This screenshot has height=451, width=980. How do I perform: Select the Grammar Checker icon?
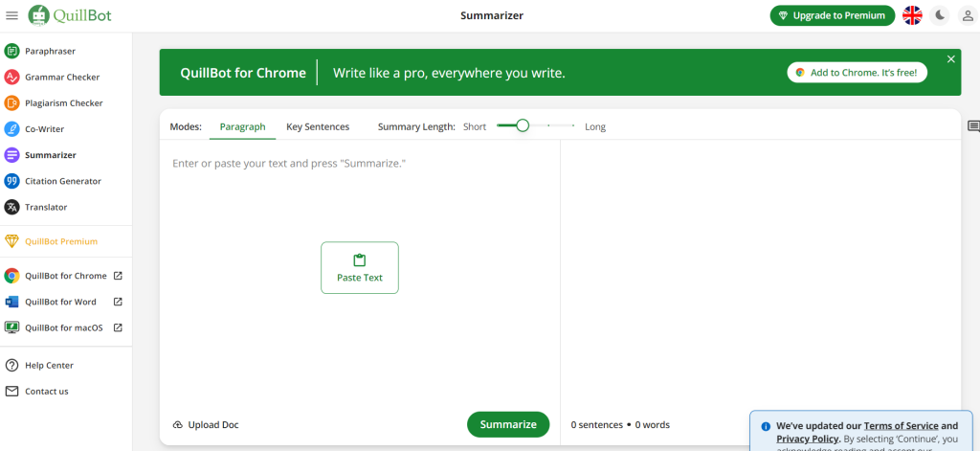(11, 77)
